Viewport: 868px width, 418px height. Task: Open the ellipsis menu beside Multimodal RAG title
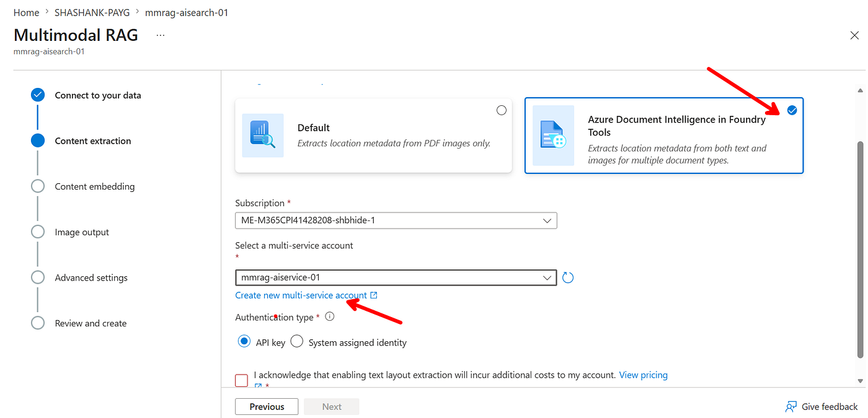[x=161, y=35]
